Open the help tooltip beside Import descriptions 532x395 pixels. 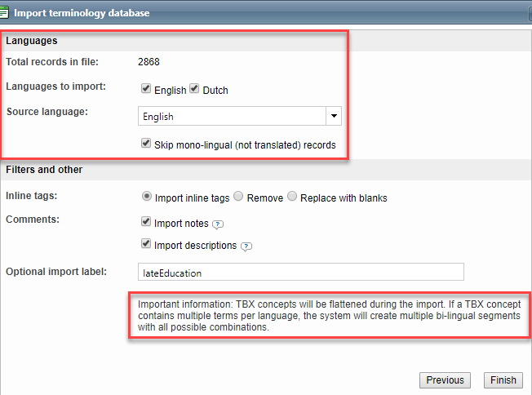[x=246, y=246]
